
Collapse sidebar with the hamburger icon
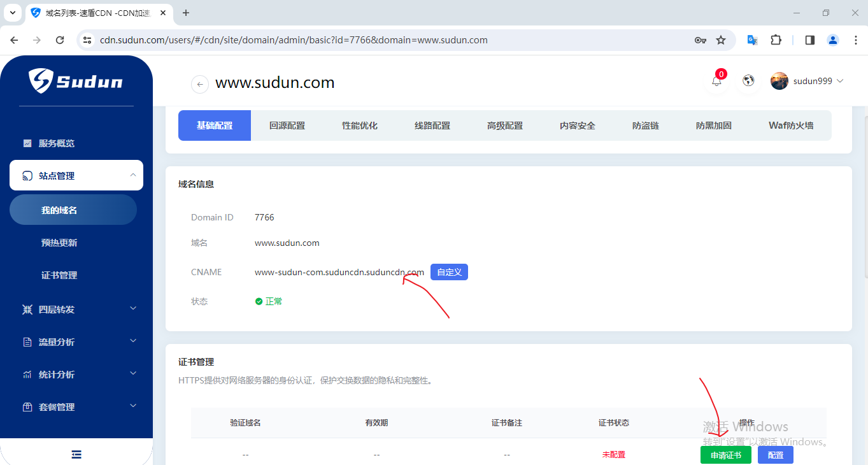tap(76, 454)
